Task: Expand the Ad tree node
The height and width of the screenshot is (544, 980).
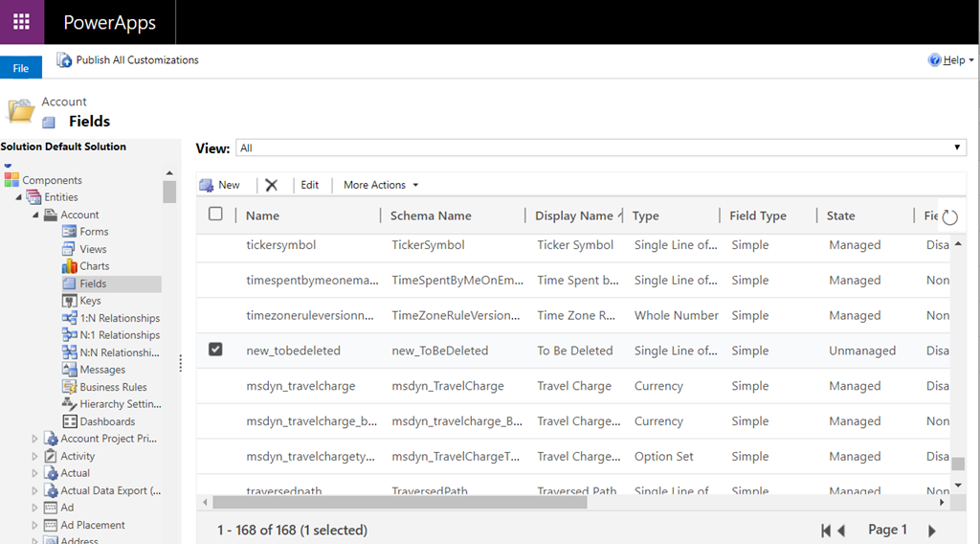Action: (x=35, y=508)
